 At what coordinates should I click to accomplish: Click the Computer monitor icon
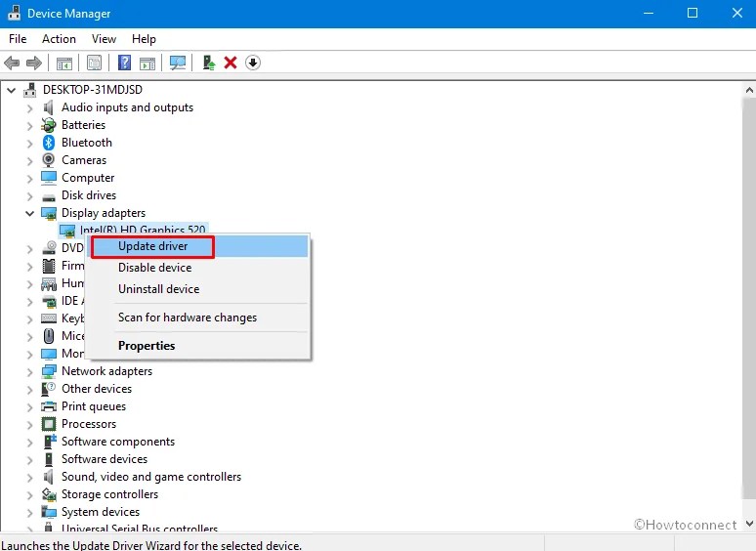(x=48, y=178)
